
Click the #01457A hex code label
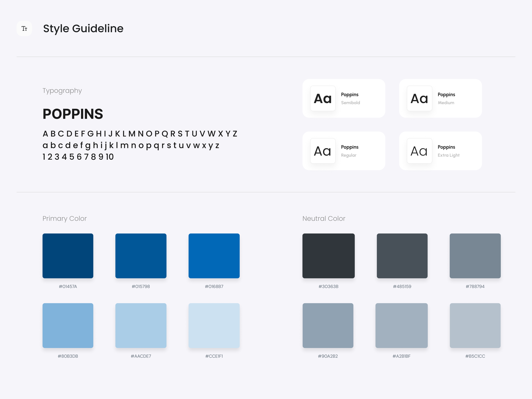[68, 287]
